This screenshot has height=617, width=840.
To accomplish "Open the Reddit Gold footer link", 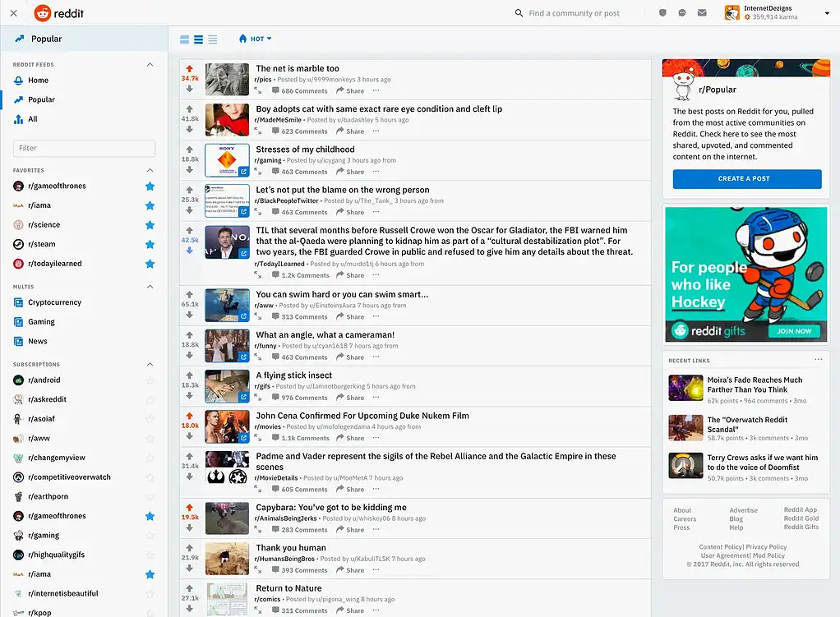I will tap(801, 518).
